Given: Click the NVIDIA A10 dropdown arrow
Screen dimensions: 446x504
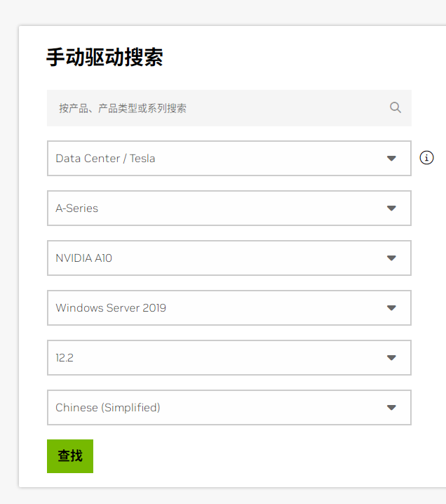Looking at the screenshot, I should tap(391, 258).
